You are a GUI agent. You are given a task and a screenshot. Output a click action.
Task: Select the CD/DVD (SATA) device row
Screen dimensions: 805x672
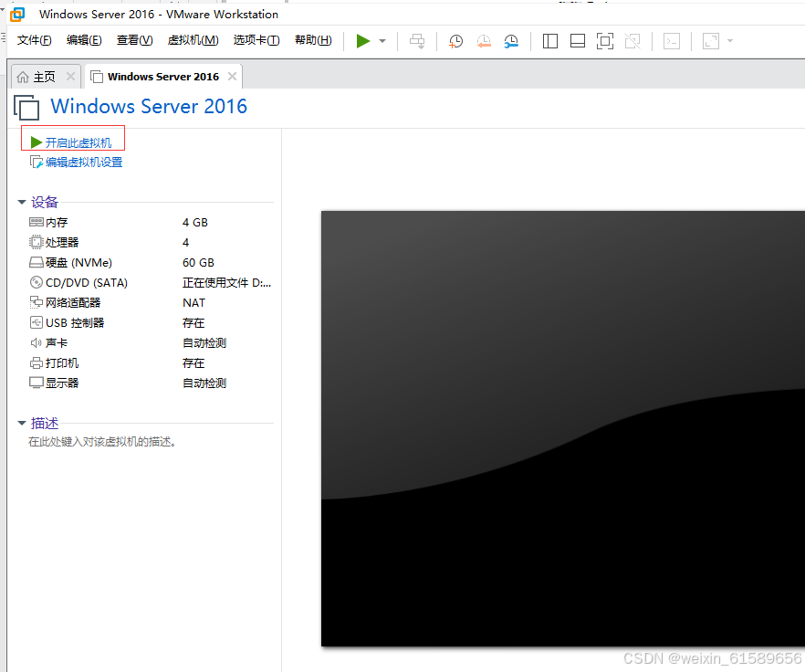point(151,282)
